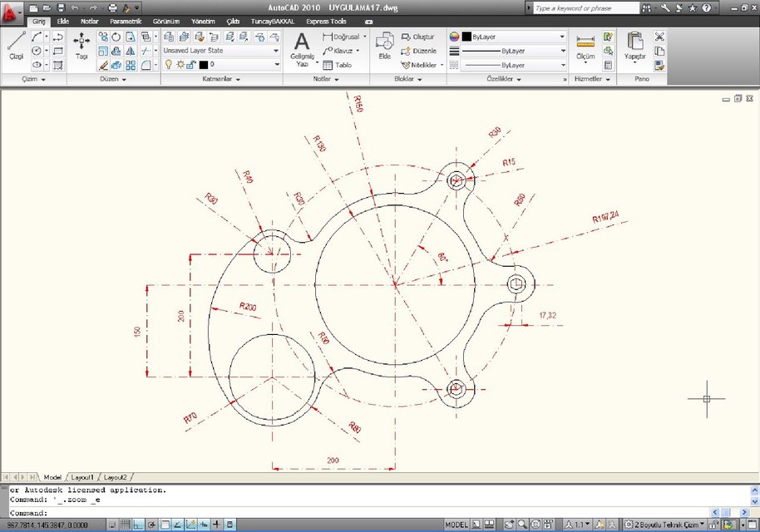Open the black color swatch in Katmanlar panel
The width and height of the screenshot is (760, 532).
coord(202,64)
